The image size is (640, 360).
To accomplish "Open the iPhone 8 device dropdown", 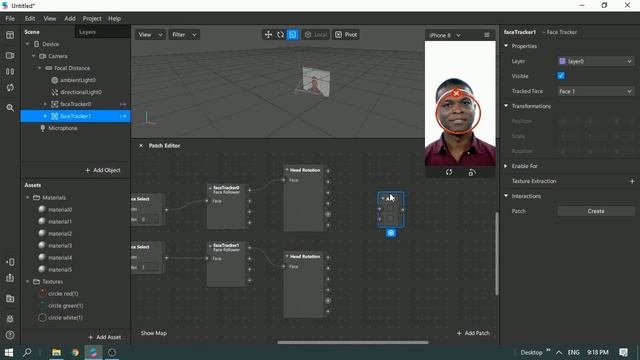I will click(444, 36).
